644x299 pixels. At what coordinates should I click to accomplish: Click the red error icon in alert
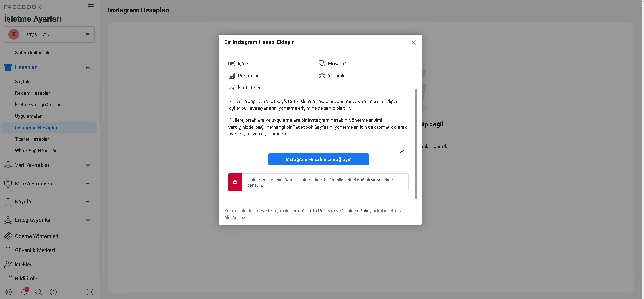[235, 182]
